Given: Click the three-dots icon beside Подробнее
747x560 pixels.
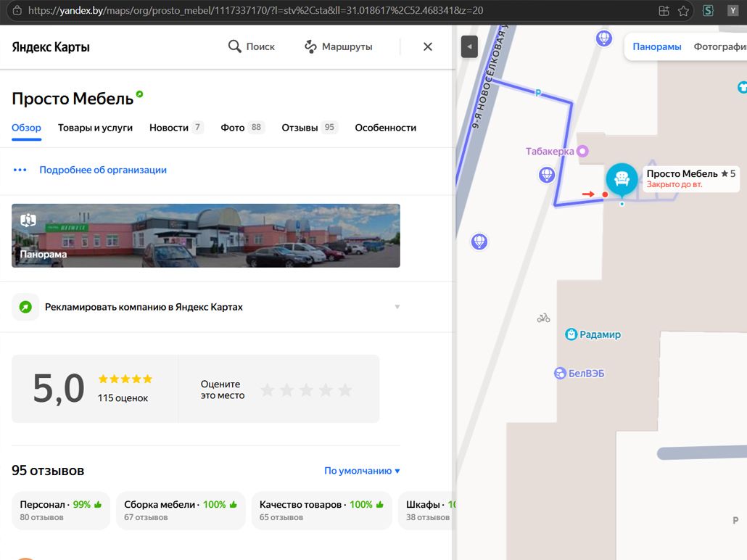Looking at the screenshot, I should pos(20,170).
